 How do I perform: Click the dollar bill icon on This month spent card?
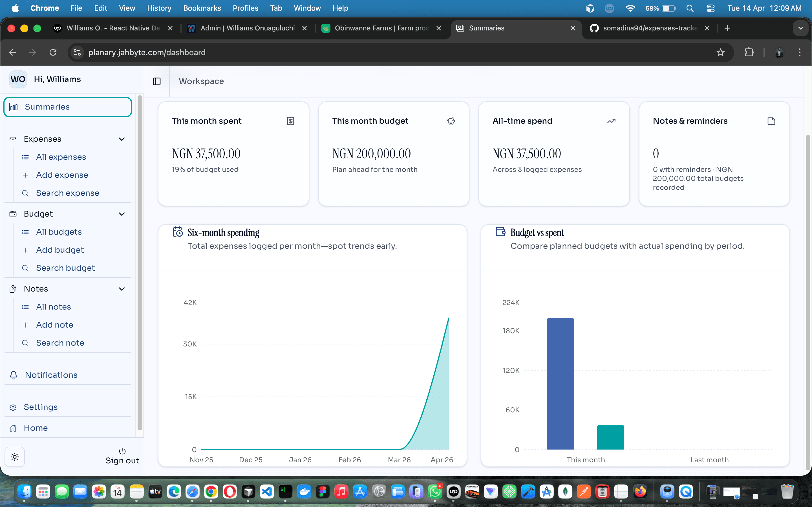point(291,121)
